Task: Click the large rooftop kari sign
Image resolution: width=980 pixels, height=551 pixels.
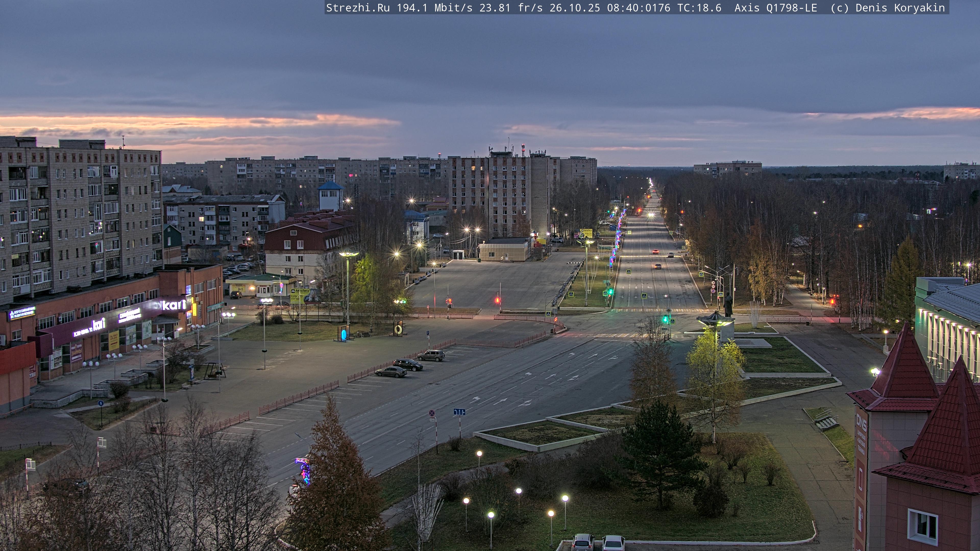Action: [174, 305]
